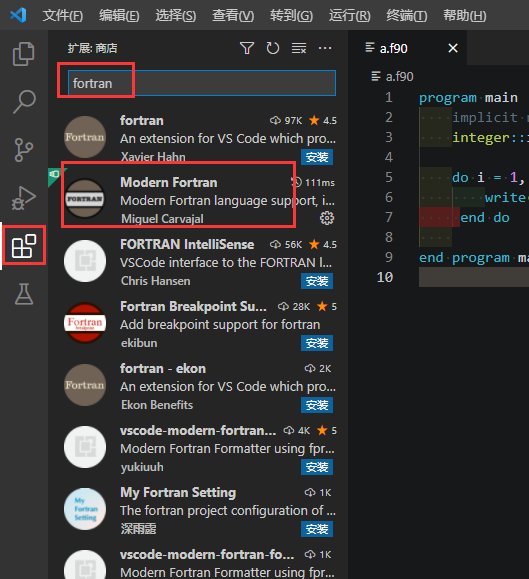Select the FORTRAN IntelliSense extension title
529x579 pixels.
pos(187,244)
